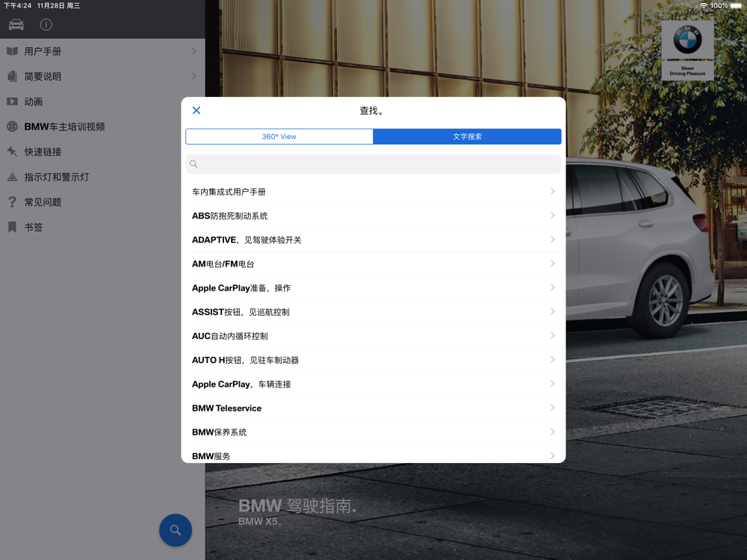The height and width of the screenshot is (560, 747).
Task: Tap the globe icon beside BMW车主培训视频
Action: pos(13,127)
